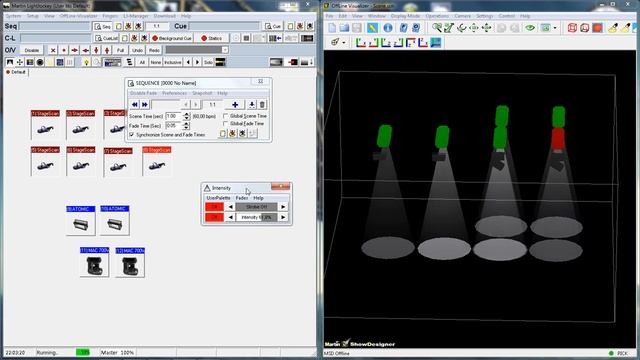The width and height of the screenshot is (640, 360).
Task: Select fixture 1 StageScan icon
Action: 45,125
